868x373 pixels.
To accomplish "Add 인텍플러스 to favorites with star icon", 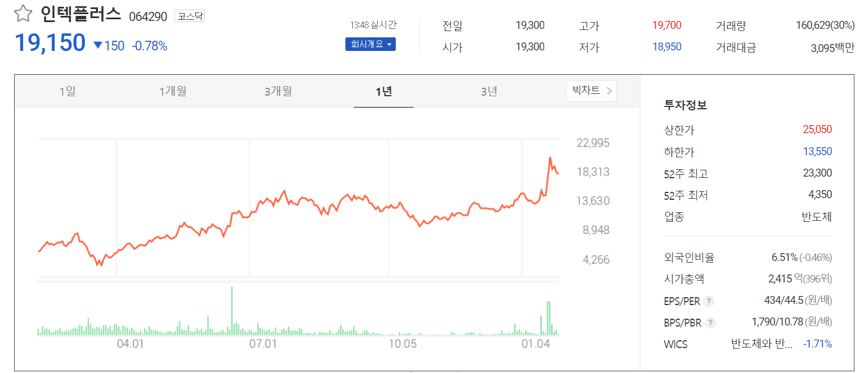I will coord(23,13).
